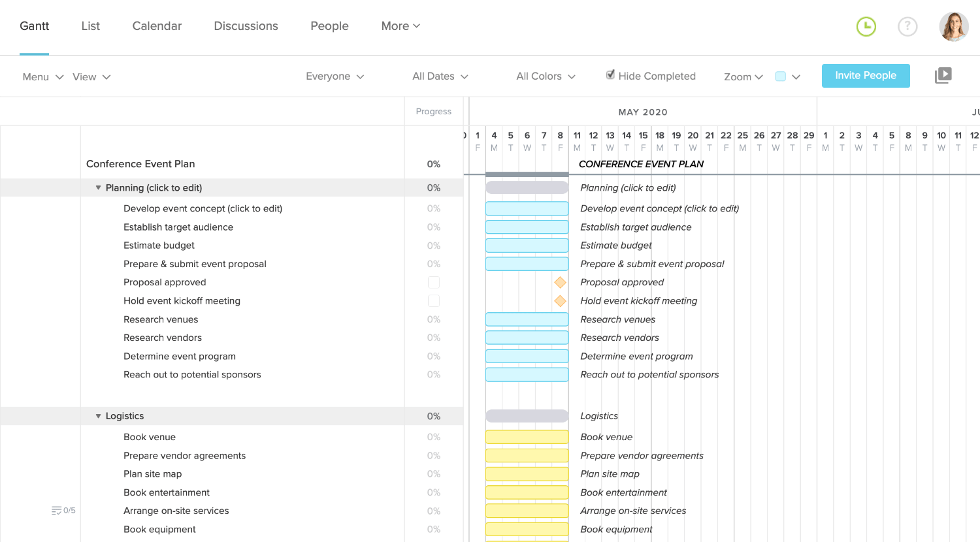Open the time tracking clock icon

[x=866, y=27]
